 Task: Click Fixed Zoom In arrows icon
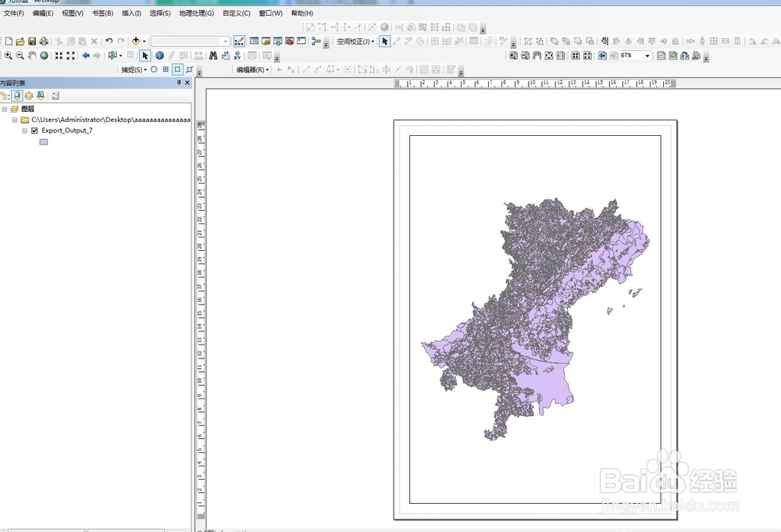point(59,55)
